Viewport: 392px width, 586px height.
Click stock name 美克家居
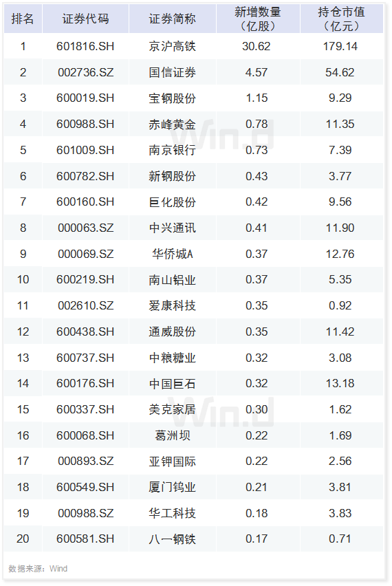click(172, 410)
